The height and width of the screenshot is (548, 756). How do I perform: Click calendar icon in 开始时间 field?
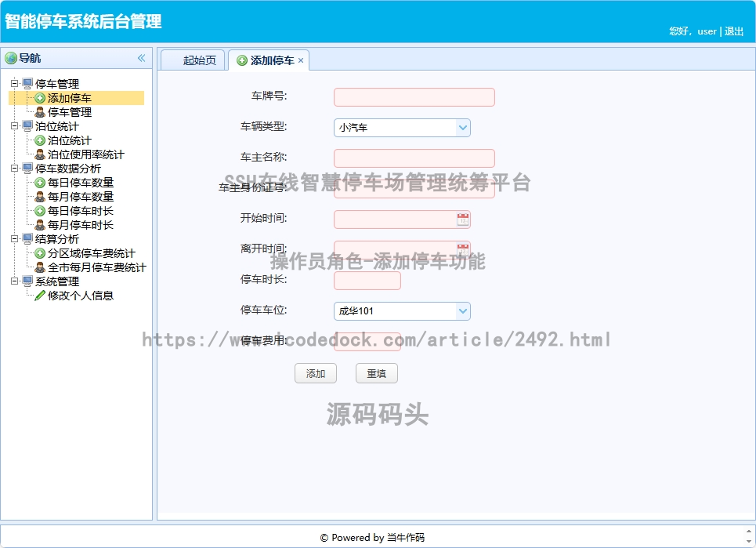[x=462, y=220]
